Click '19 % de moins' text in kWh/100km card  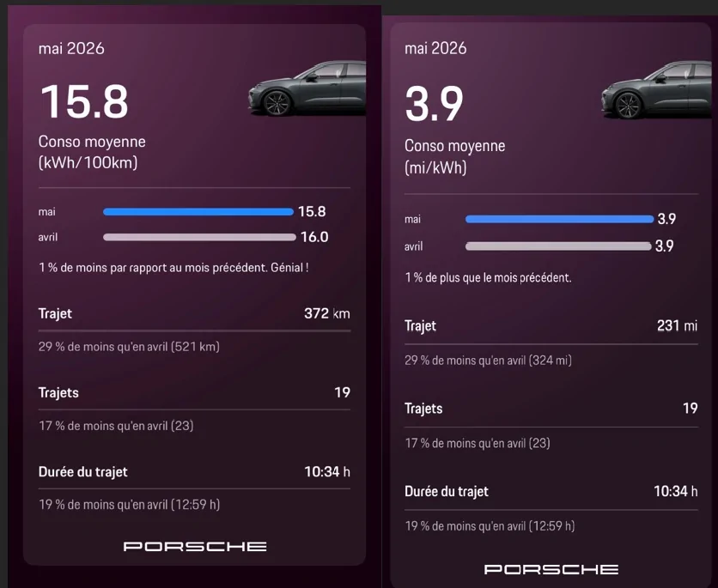coord(129,504)
